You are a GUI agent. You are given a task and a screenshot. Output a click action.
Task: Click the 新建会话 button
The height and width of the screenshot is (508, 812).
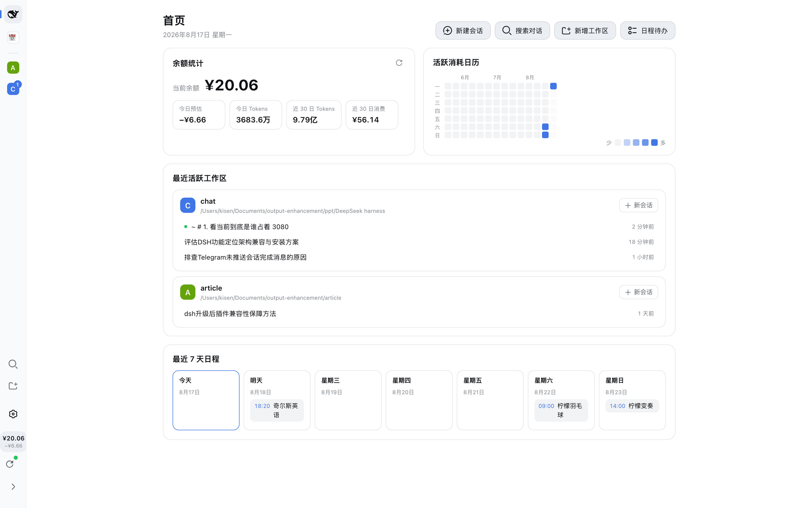[463, 30]
